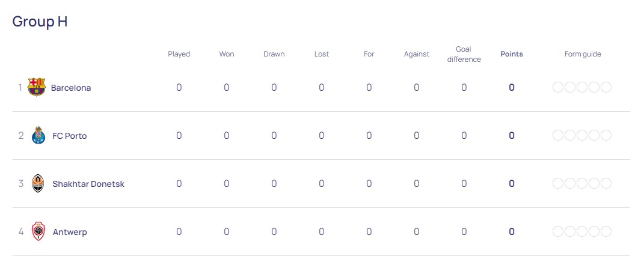Click Barcelona's first form guide circle

tap(558, 87)
